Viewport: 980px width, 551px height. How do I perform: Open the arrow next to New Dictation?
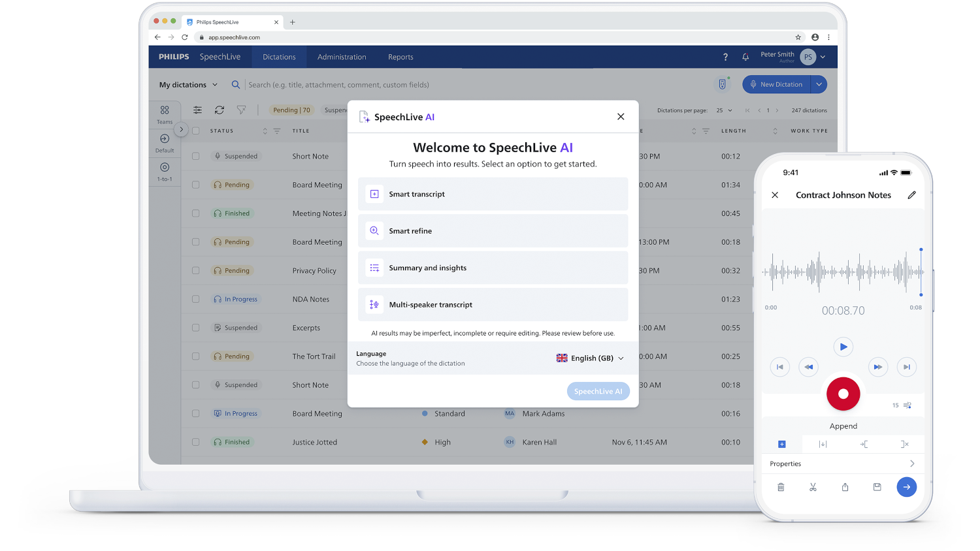[819, 84]
